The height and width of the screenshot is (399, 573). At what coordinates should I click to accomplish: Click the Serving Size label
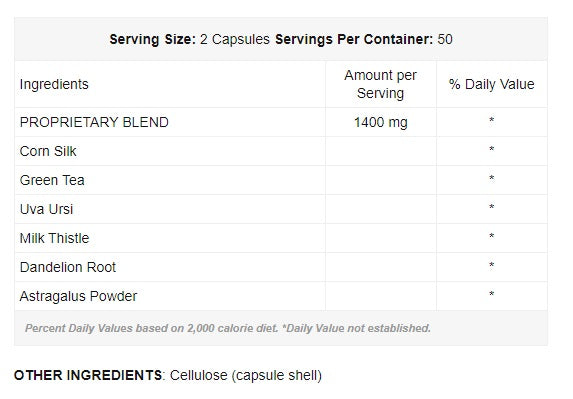click(153, 39)
